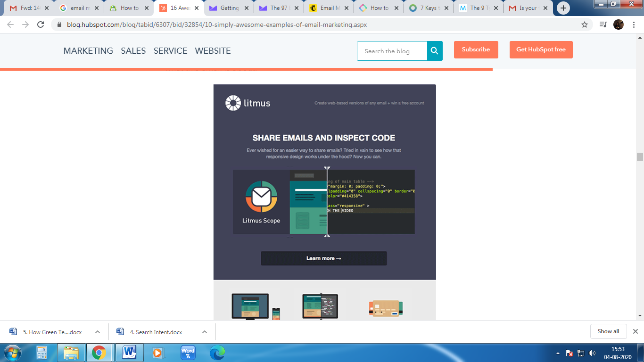Click the 'Search the blog' field
The width and height of the screenshot is (644, 362).
click(x=392, y=51)
